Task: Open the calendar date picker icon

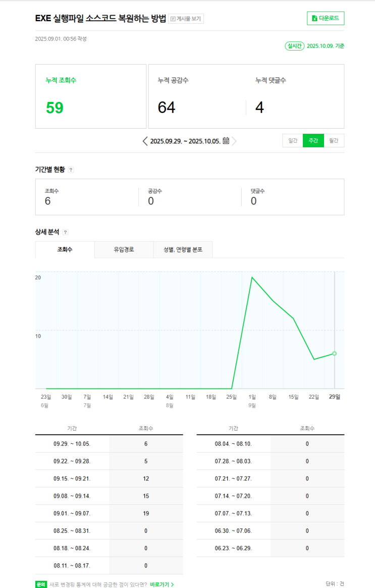Action: point(226,141)
